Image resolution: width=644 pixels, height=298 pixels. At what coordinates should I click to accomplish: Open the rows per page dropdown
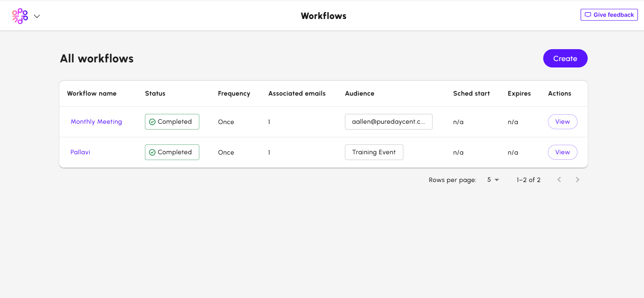click(x=493, y=180)
